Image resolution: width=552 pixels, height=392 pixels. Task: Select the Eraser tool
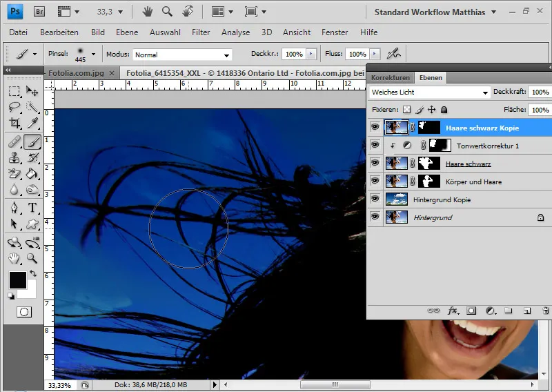pyautogui.click(x=14, y=173)
